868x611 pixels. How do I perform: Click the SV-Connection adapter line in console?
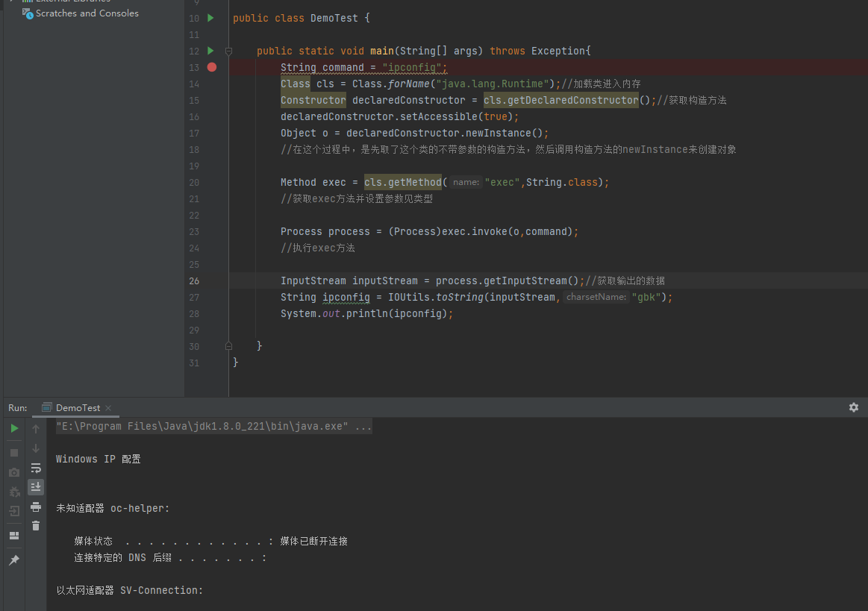click(130, 591)
